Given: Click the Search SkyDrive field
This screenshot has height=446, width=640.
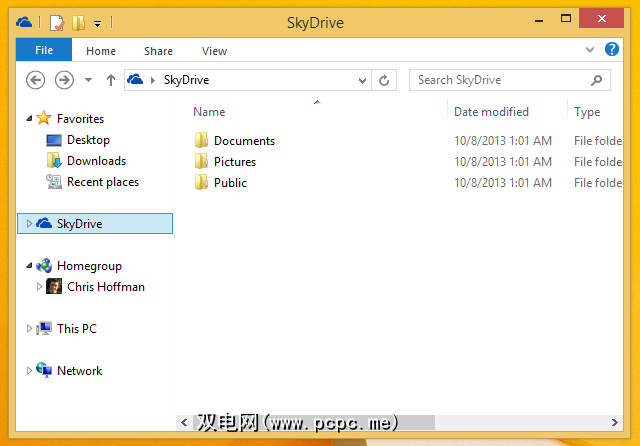Looking at the screenshot, I should click(510, 80).
